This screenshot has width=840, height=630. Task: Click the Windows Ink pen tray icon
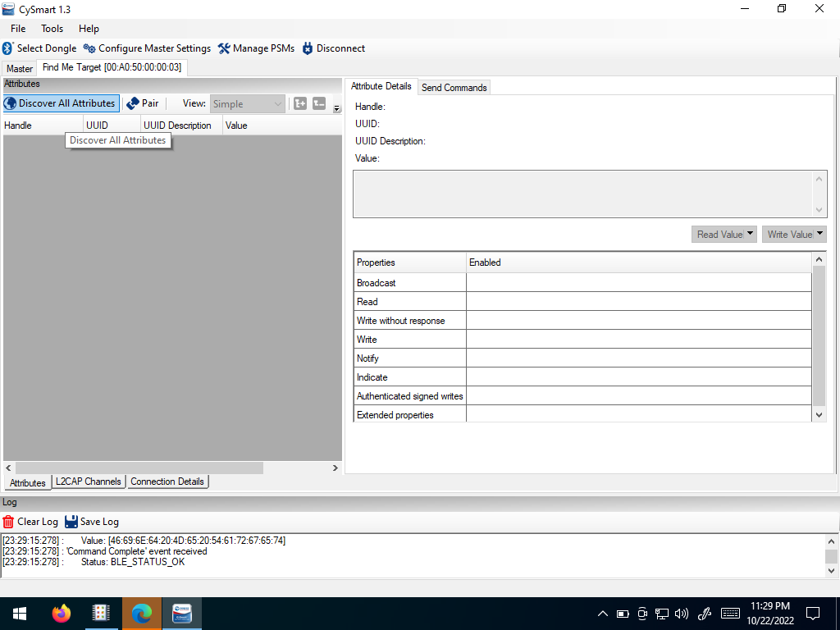pyautogui.click(x=705, y=614)
